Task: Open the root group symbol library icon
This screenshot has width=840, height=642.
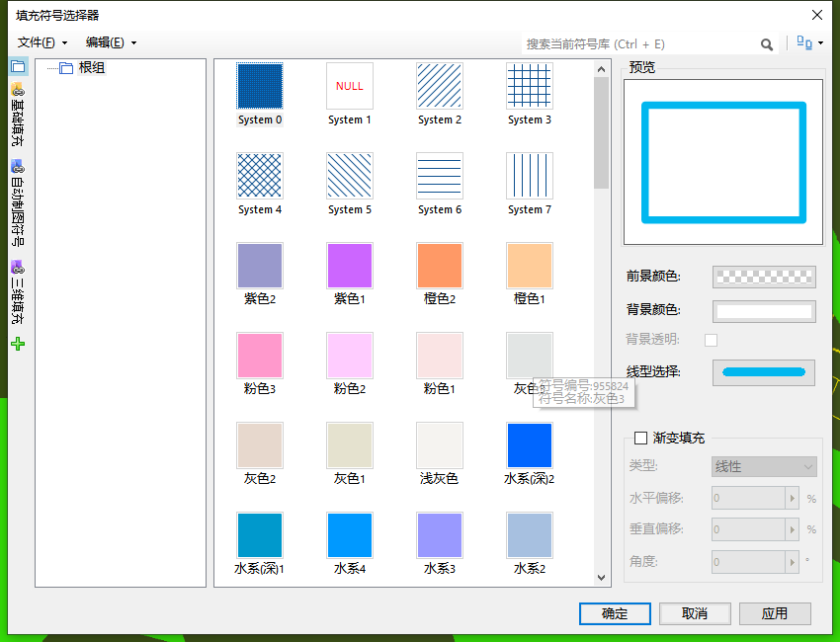Action: point(18,67)
